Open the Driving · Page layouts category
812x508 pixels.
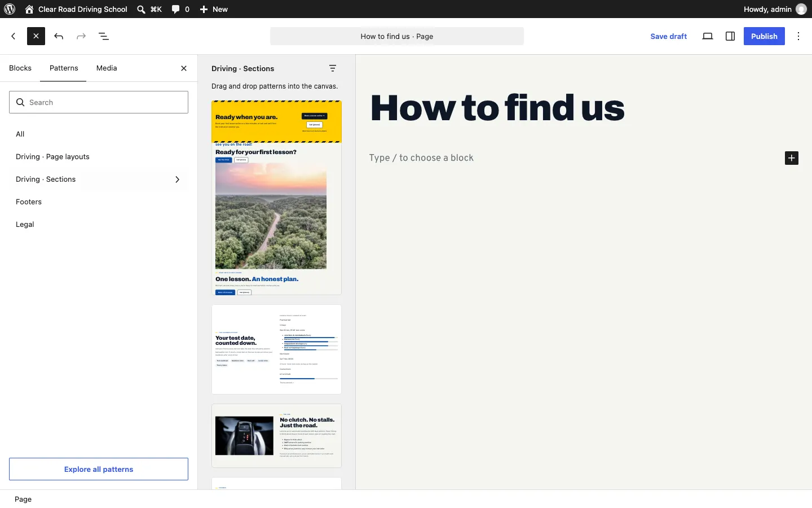tap(99, 157)
